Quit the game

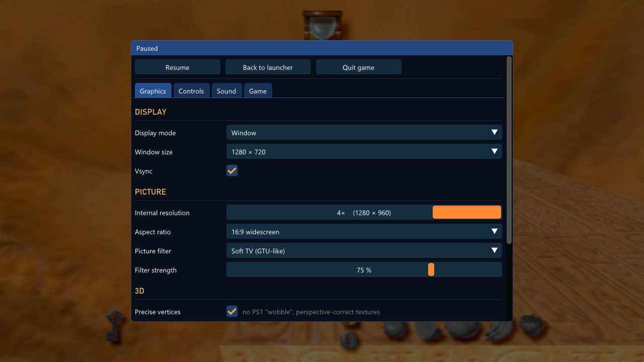pyautogui.click(x=359, y=67)
